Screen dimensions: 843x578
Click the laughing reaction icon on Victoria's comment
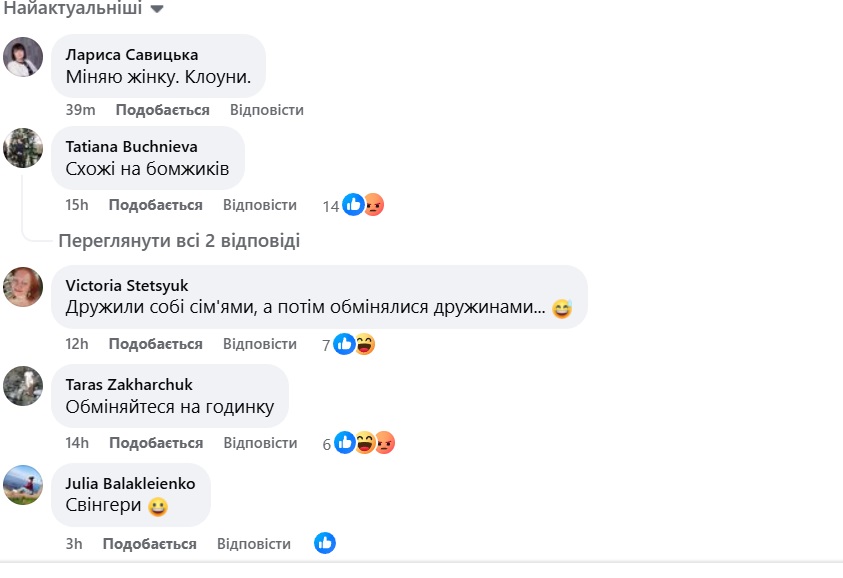tap(365, 343)
